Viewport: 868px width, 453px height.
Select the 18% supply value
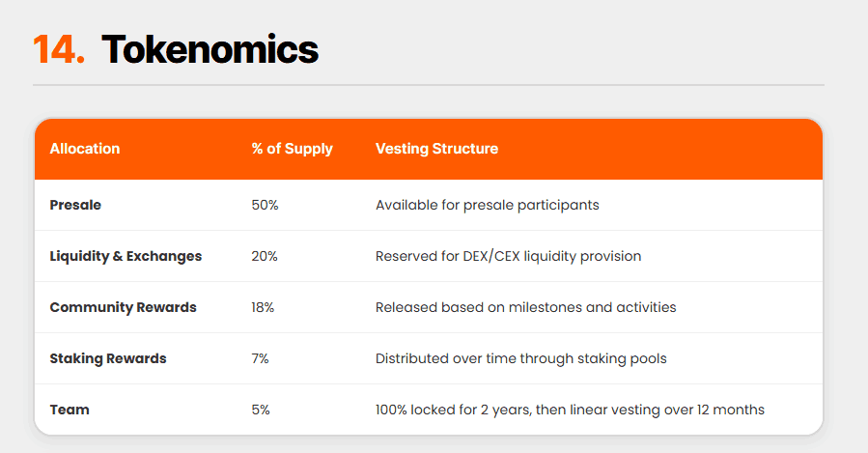coord(263,307)
